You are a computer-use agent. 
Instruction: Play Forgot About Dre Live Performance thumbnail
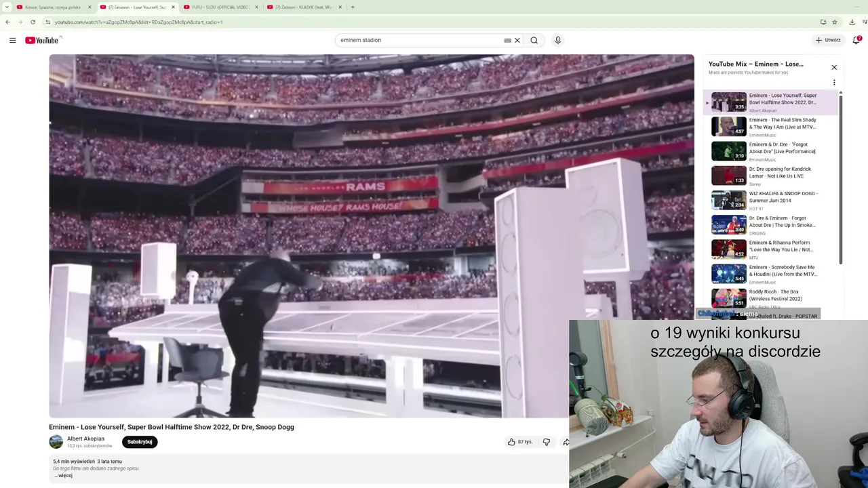pos(729,151)
